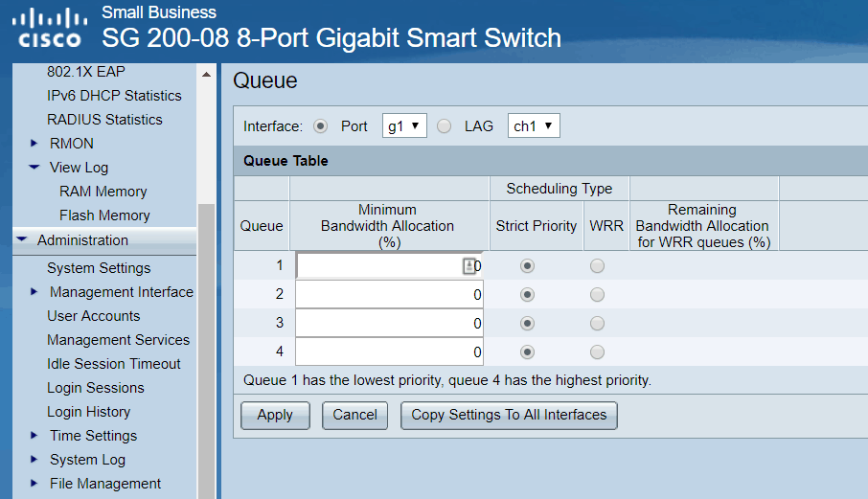Select Strict Priority for Queue 3
Screen dimensions: 868x499
(527, 324)
